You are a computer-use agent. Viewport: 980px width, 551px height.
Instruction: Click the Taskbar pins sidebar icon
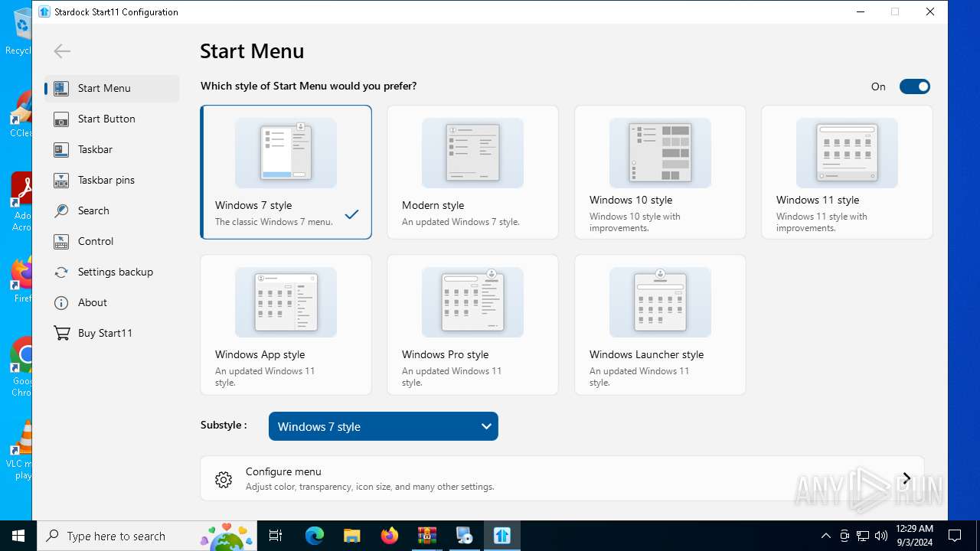pyautogui.click(x=61, y=180)
